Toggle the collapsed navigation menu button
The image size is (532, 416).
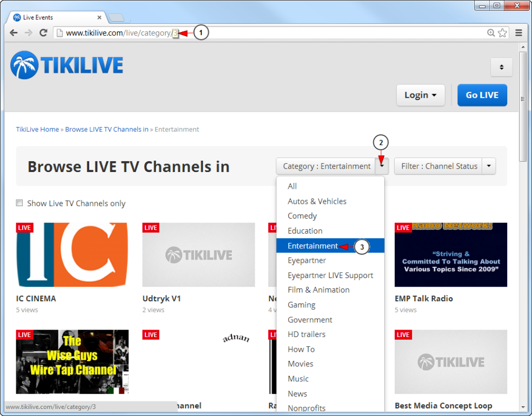coord(502,67)
